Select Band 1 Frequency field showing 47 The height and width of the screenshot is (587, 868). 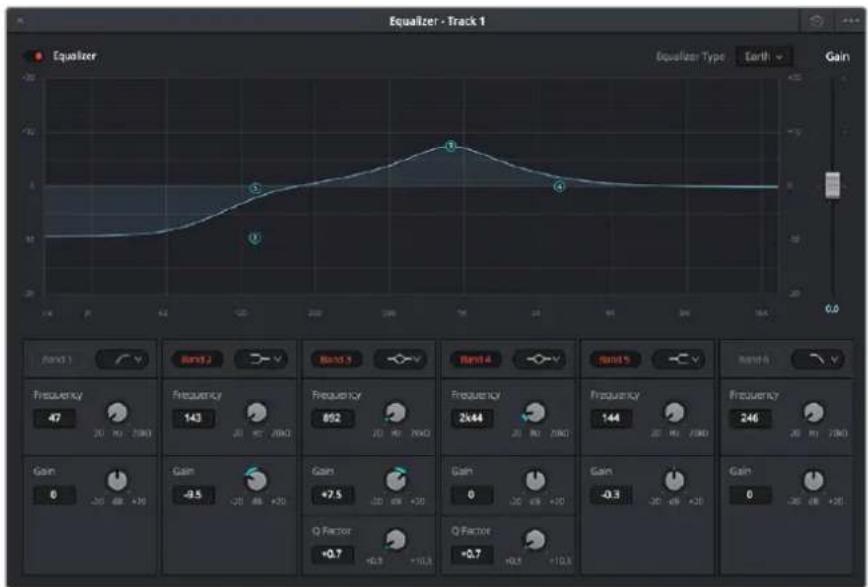[54, 418]
